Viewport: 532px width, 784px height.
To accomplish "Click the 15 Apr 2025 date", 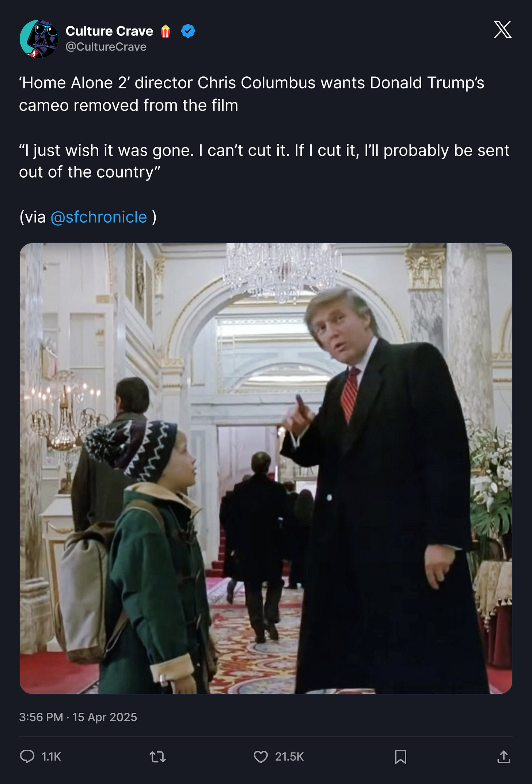I will [104, 717].
